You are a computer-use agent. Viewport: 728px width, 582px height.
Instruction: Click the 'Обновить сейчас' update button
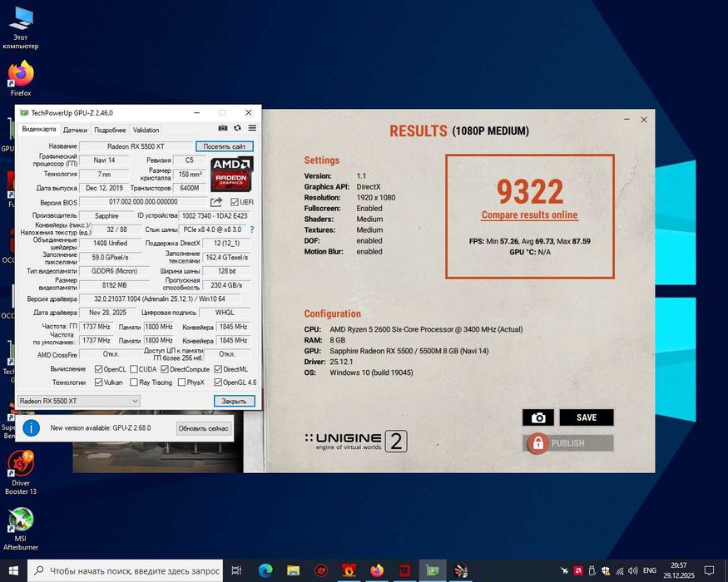click(x=204, y=428)
